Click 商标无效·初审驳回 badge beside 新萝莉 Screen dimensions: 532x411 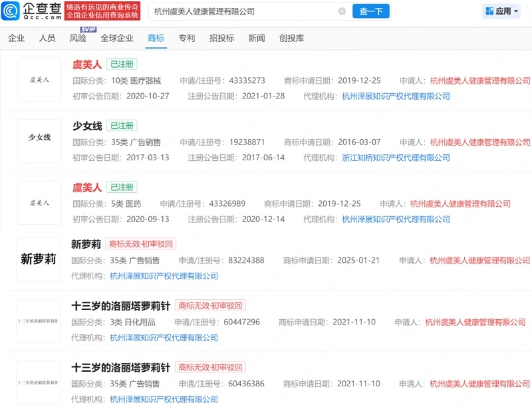click(x=141, y=243)
